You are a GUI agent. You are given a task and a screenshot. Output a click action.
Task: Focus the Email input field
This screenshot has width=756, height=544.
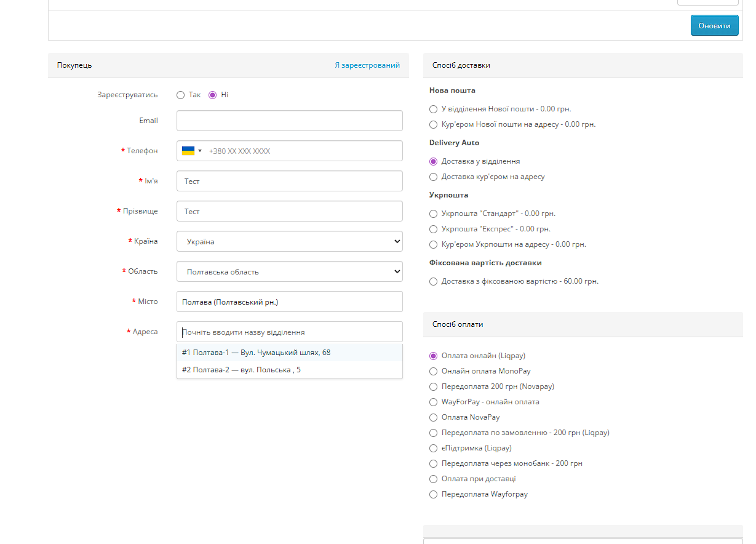point(290,121)
